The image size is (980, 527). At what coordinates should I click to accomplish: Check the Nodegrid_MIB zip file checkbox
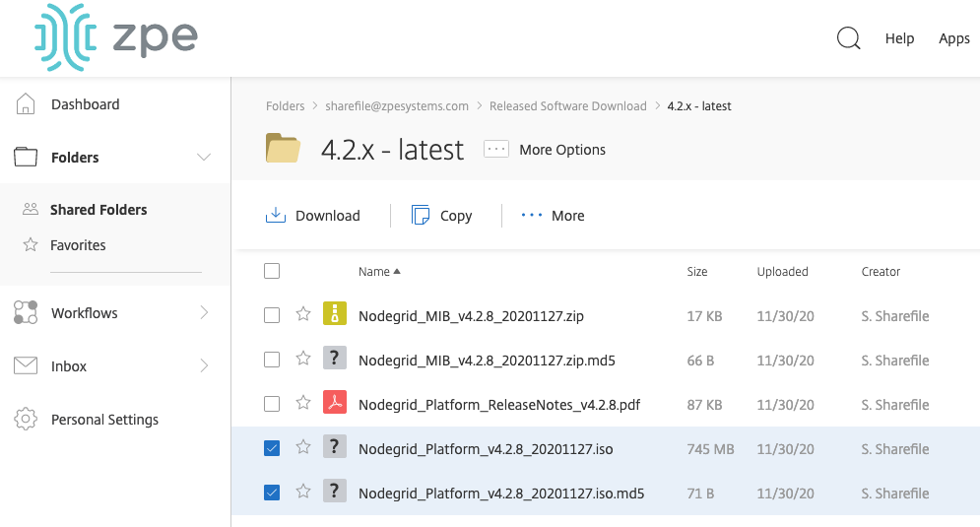tap(272, 315)
